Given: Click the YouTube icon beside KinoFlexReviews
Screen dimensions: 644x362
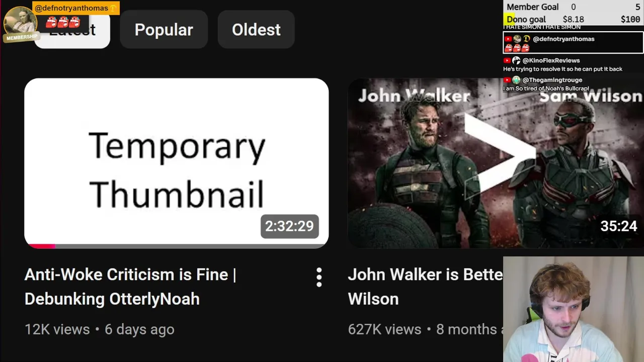Looking at the screenshot, I should (508, 60).
